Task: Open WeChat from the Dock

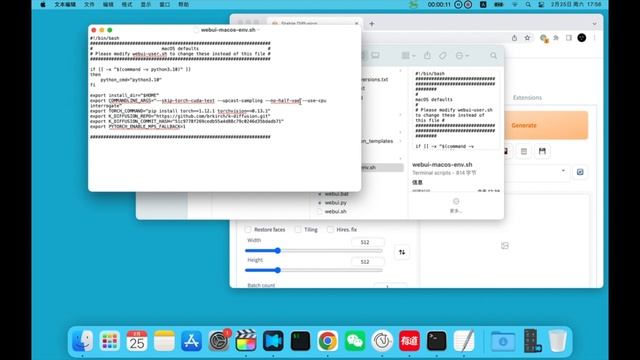Action: 355,341
